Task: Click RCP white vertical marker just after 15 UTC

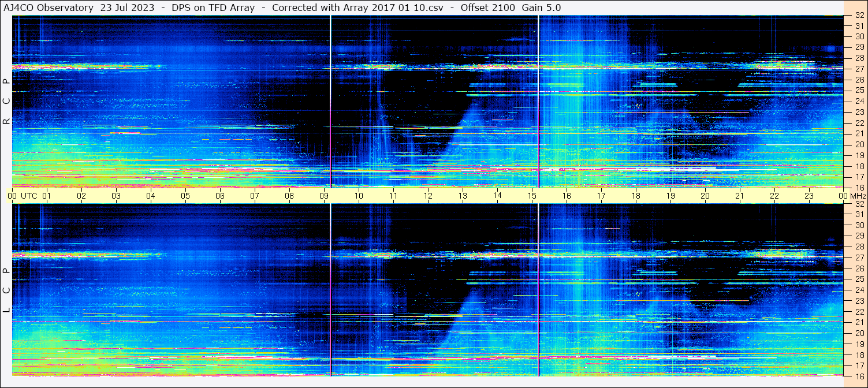Action: (538, 102)
